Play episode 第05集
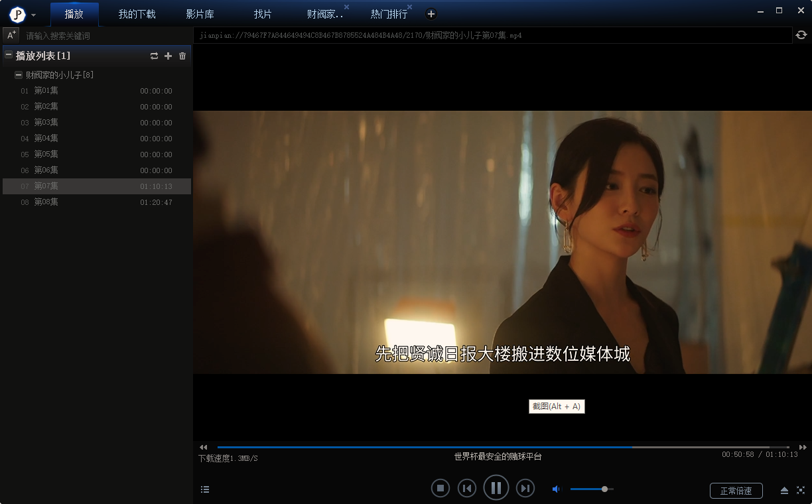This screenshot has width=812, height=504. 96,155
